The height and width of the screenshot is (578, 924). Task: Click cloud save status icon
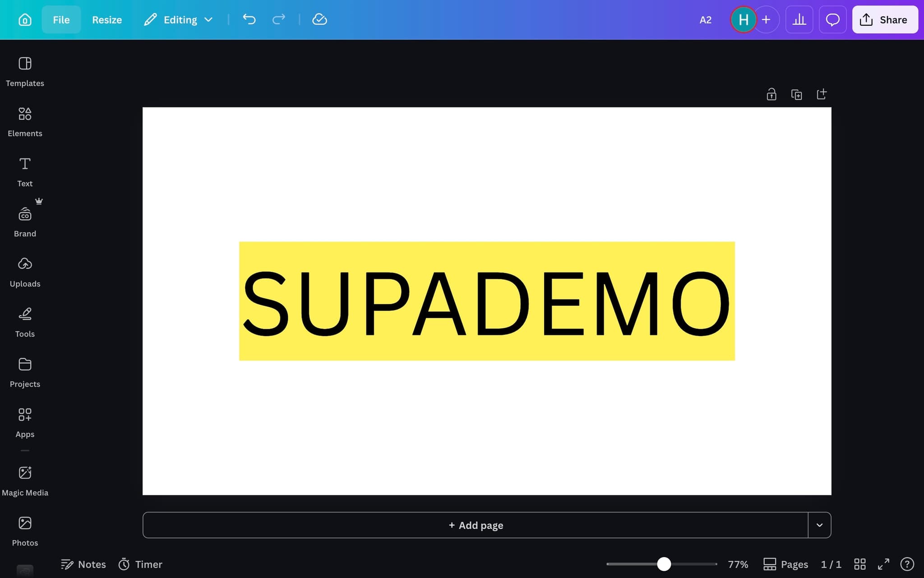[319, 19]
